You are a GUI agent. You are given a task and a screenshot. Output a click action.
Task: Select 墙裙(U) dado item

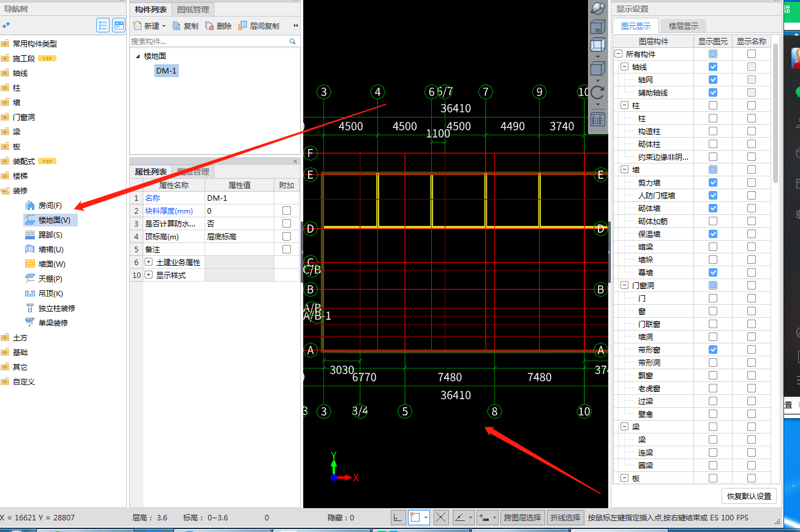(x=44, y=250)
